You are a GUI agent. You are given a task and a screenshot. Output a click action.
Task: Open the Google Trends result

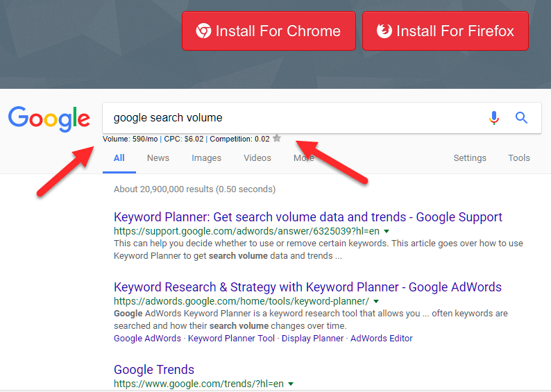(x=154, y=370)
